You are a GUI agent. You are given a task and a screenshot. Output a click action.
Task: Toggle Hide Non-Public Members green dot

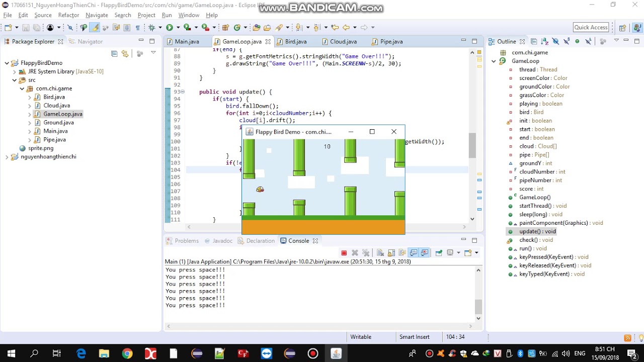coord(577,41)
